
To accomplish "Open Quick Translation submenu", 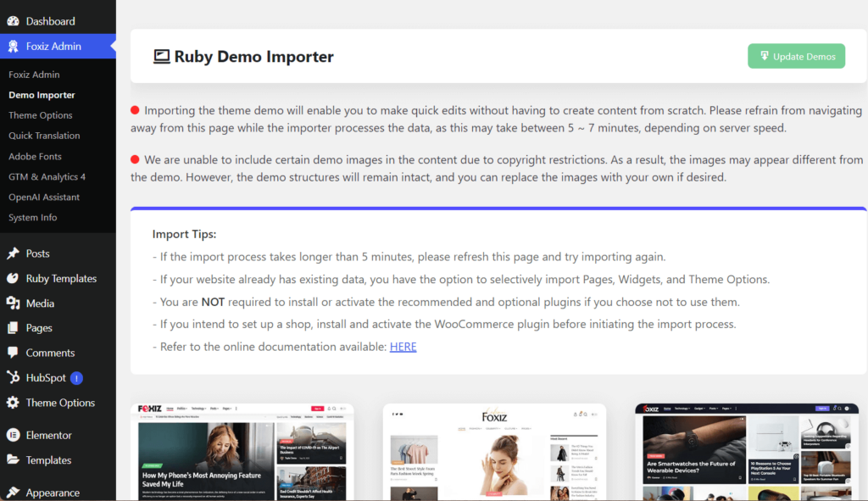I will point(44,136).
